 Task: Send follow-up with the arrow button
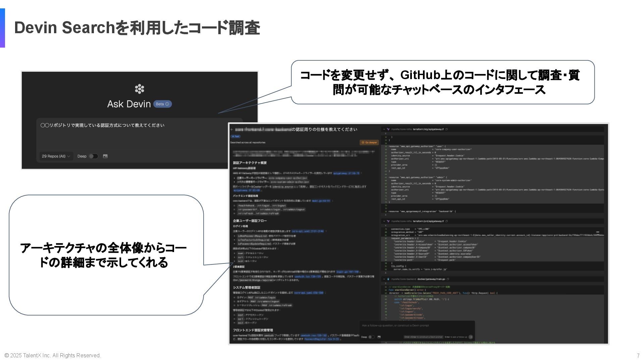[471, 337]
